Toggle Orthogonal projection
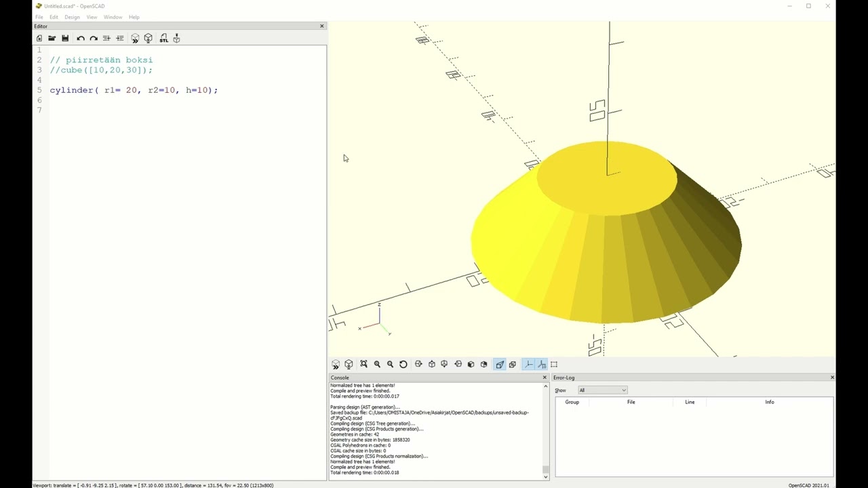 click(513, 365)
